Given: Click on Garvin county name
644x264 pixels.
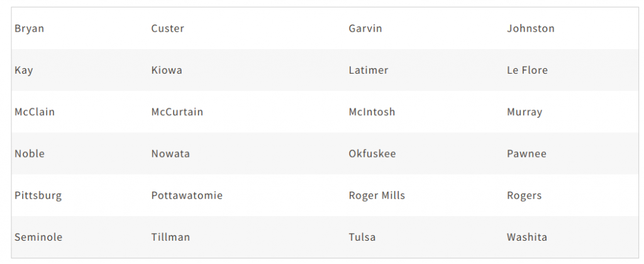Looking at the screenshot, I should (x=365, y=28).
